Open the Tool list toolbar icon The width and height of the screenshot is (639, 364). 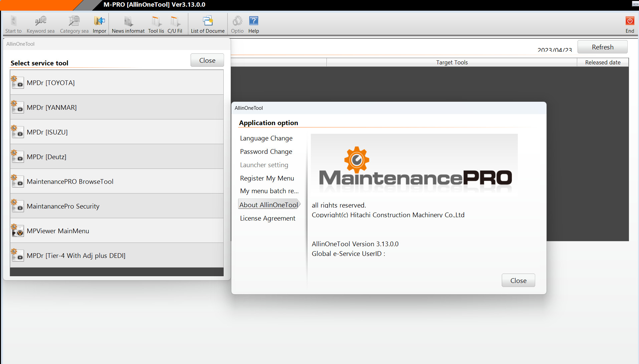tap(156, 21)
